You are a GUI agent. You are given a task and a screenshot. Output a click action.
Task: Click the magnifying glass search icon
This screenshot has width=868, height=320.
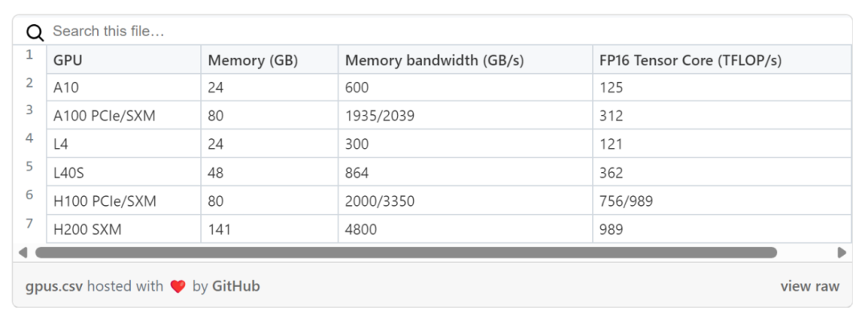point(35,33)
